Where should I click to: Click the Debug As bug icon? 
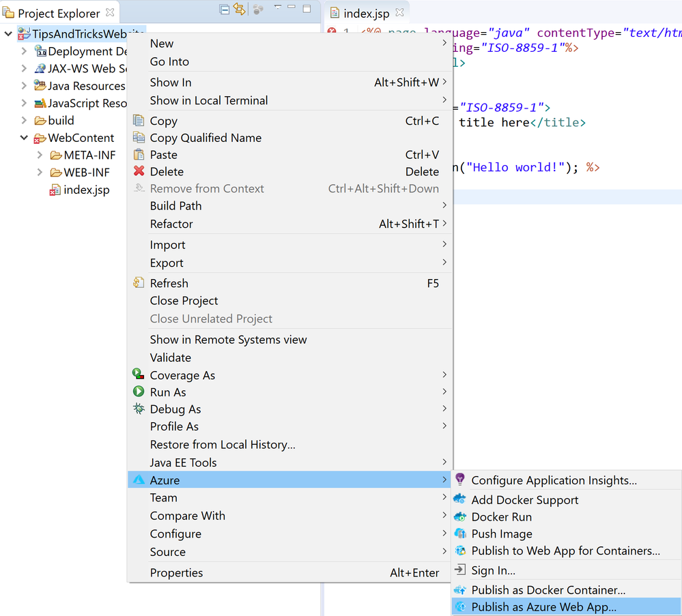(139, 408)
